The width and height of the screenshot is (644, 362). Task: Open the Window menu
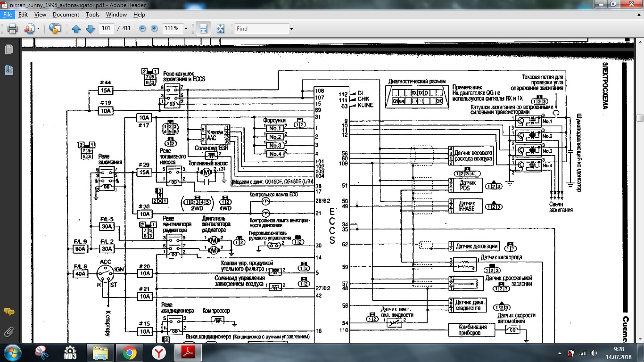(116, 15)
